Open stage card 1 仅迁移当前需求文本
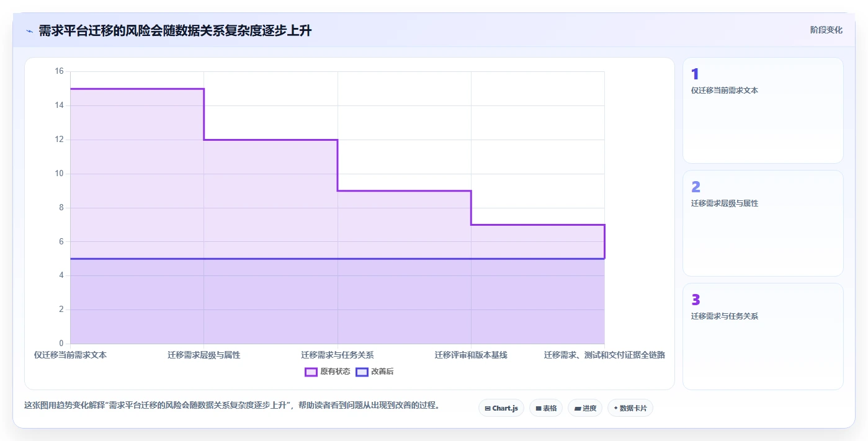 (x=763, y=110)
